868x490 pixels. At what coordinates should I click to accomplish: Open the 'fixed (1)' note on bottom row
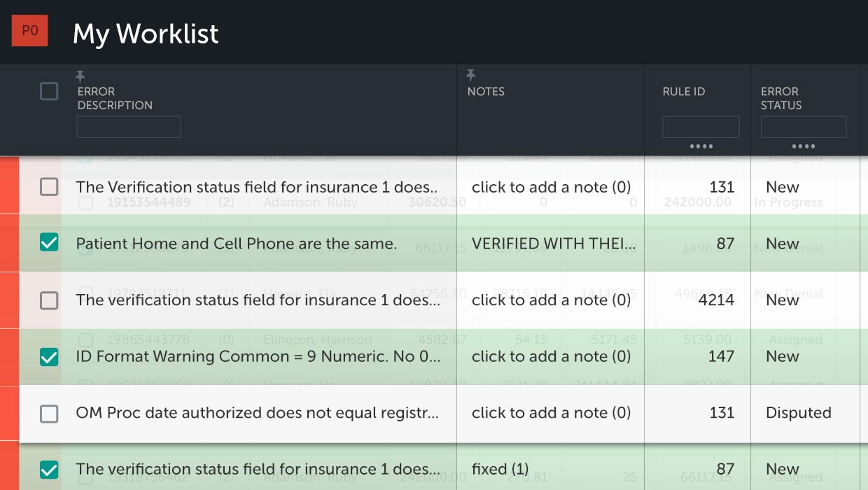pos(500,469)
